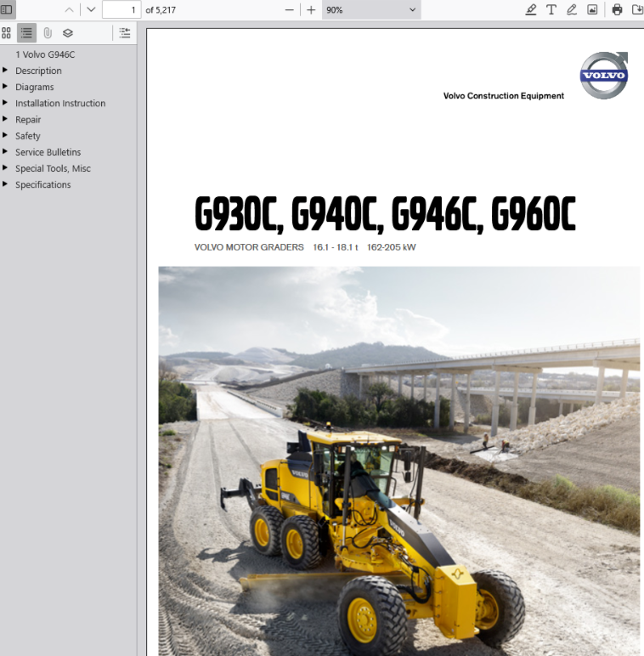Open the Installation Instruction outline entry
Screen dimensions: 644x656
click(x=60, y=104)
